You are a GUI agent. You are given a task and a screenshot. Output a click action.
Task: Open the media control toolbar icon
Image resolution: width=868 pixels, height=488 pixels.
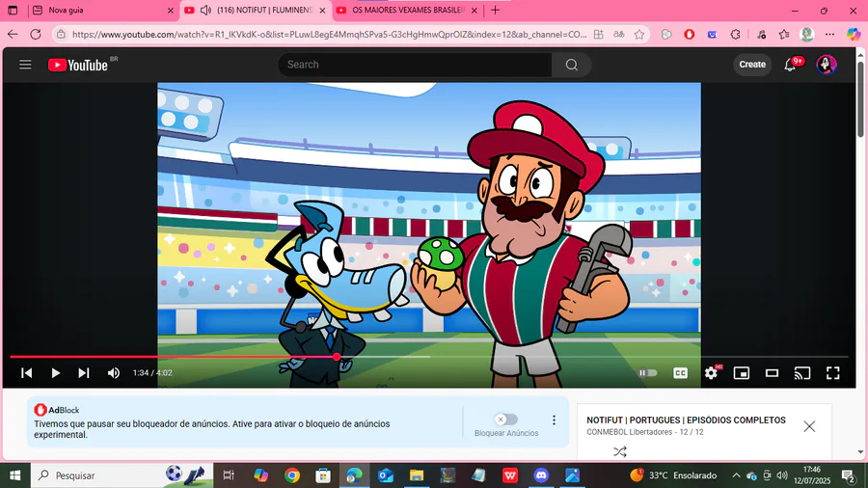click(761, 35)
